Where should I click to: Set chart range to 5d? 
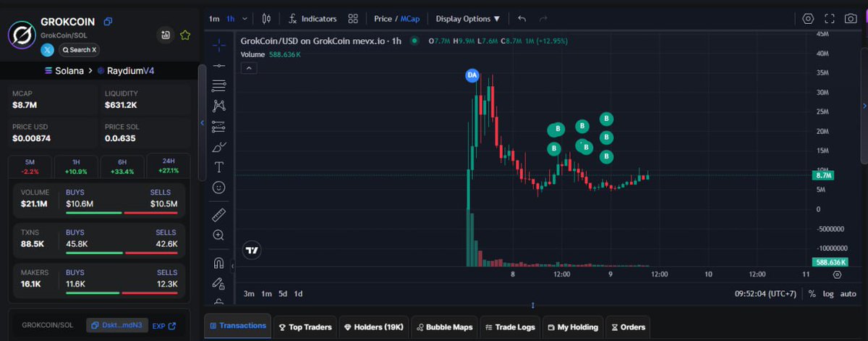pyautogui.click(x=283, y=294)
